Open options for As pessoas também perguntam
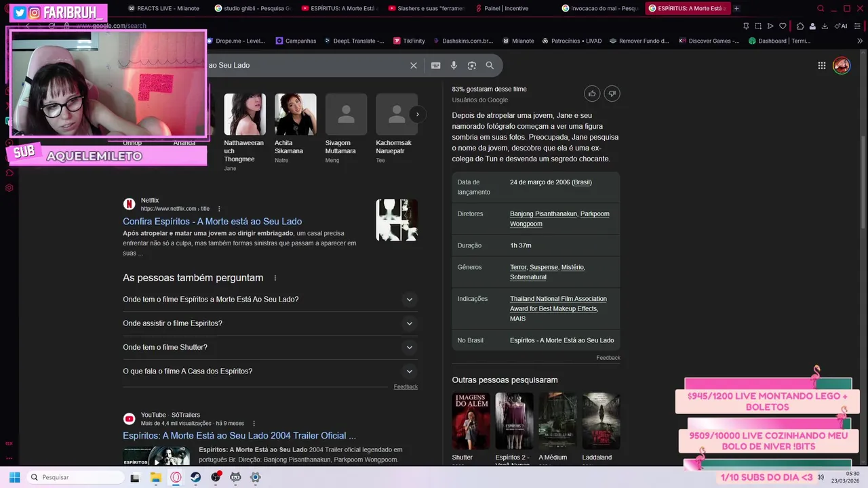Image resolution: width=868 pixels, height=488 pixels. pos(275,278)
